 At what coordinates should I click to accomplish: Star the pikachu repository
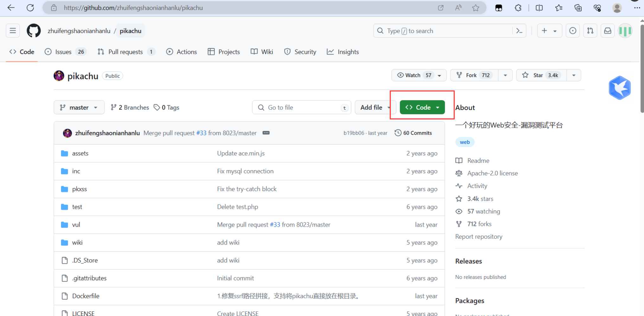541,75
